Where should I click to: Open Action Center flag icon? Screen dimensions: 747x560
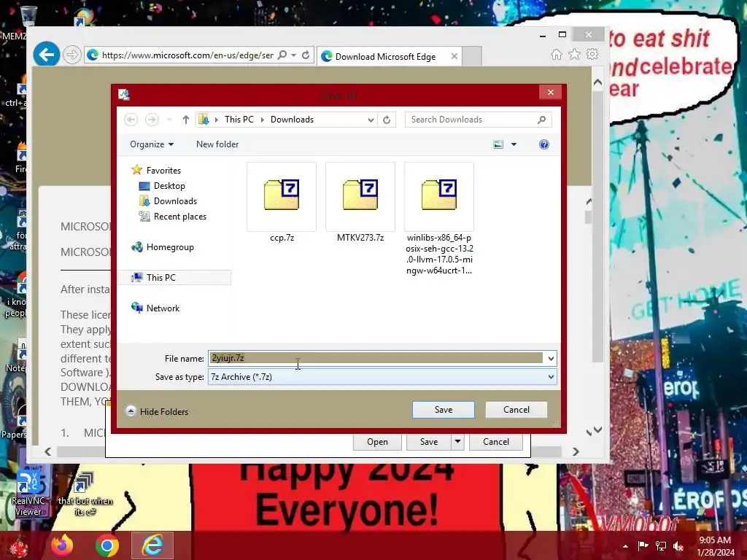click(x=643, y=546)
